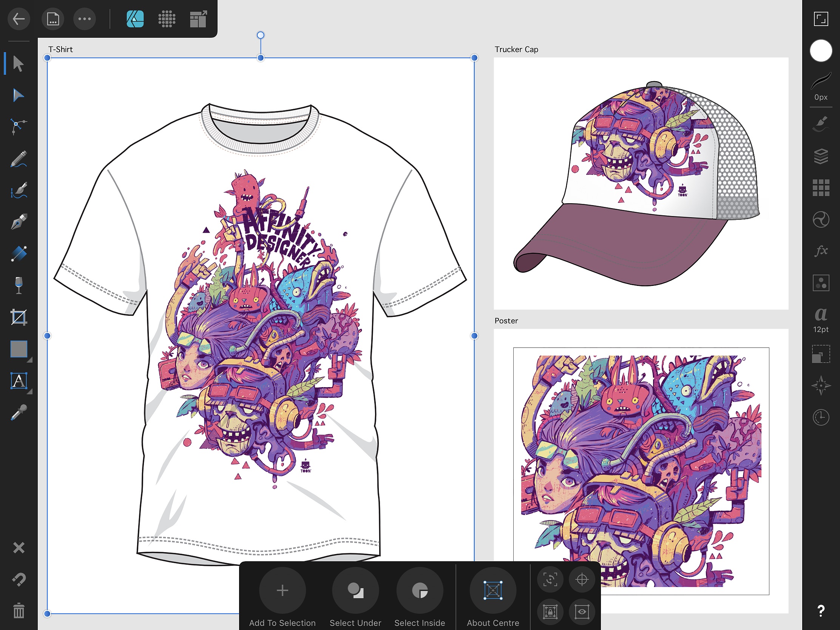
Task: Select the Node tool
Action: click(x=18, y=95)
